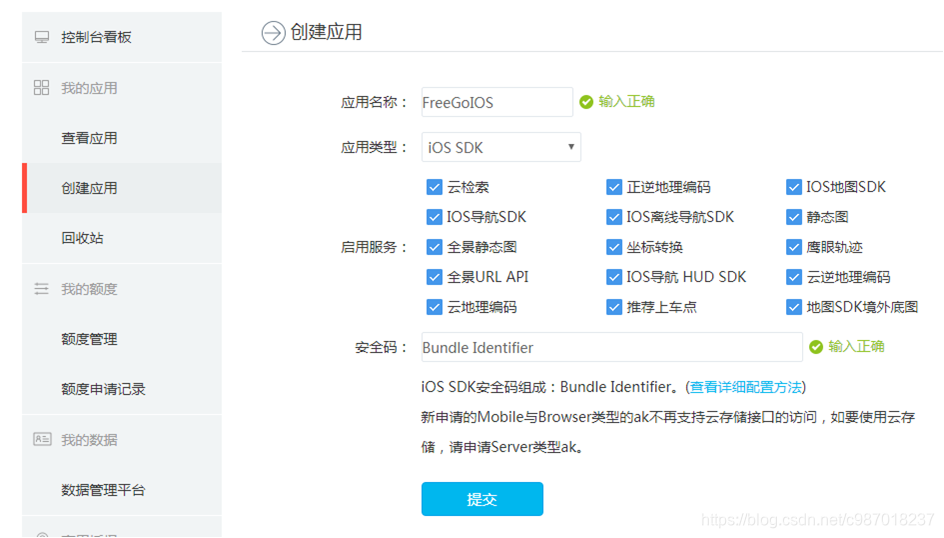Open 额度申请记录 sidebar item

122,389
